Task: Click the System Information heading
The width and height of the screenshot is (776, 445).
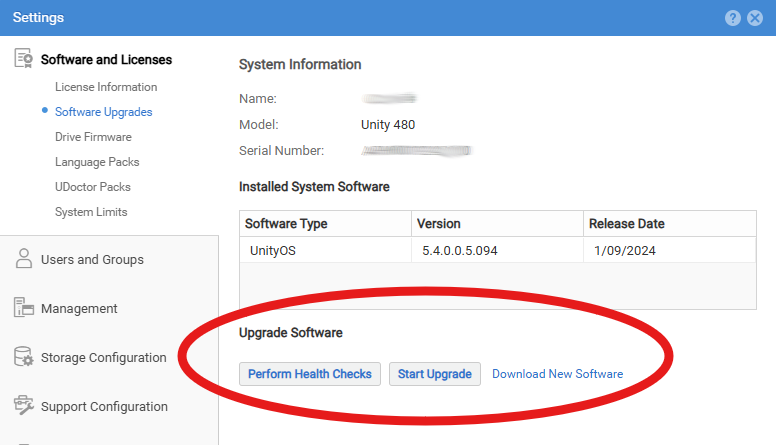Action: tap(300, 64)
